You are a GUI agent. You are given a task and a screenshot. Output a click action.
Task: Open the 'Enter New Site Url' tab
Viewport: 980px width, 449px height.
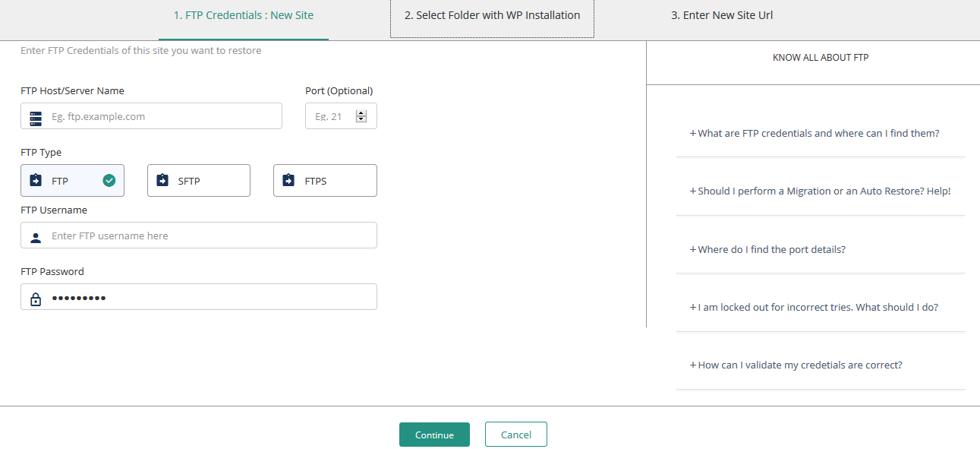point(722,15)
